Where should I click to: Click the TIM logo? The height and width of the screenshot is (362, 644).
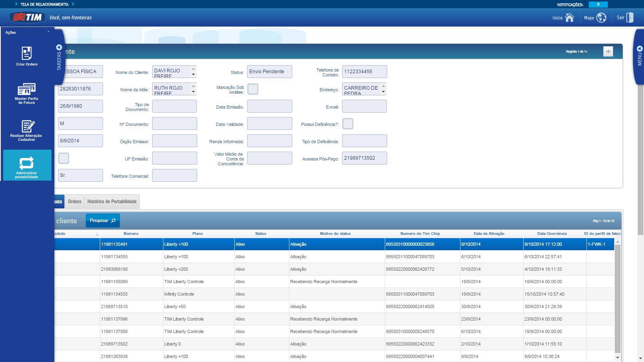tap(27, 17)
